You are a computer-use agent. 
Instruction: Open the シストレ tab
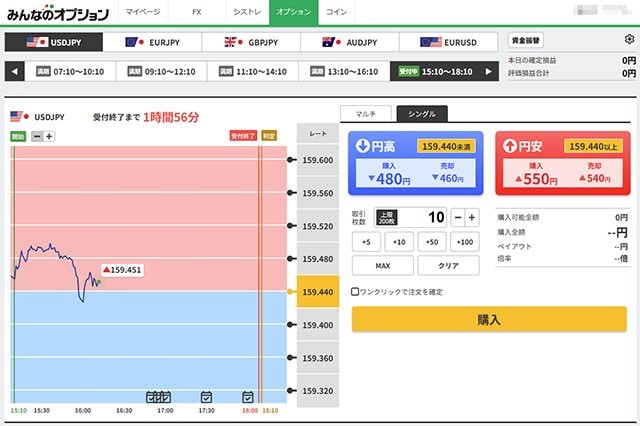tap(247, 12)
